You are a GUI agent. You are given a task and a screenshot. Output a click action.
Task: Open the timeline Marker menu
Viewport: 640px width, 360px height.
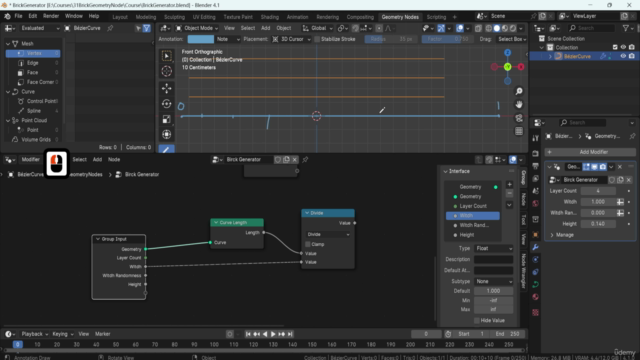pos(102,334)
